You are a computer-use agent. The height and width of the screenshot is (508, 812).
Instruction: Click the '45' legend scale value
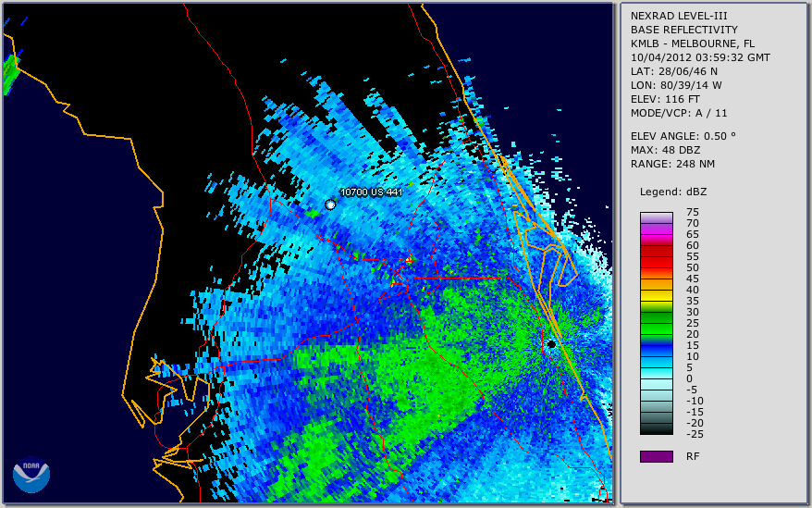pos(693,279)
